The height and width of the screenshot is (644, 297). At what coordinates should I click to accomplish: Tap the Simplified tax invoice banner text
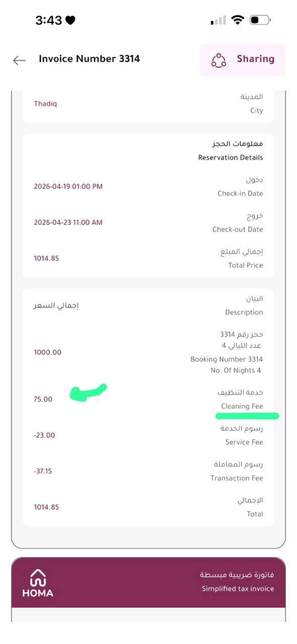(238, 589)
